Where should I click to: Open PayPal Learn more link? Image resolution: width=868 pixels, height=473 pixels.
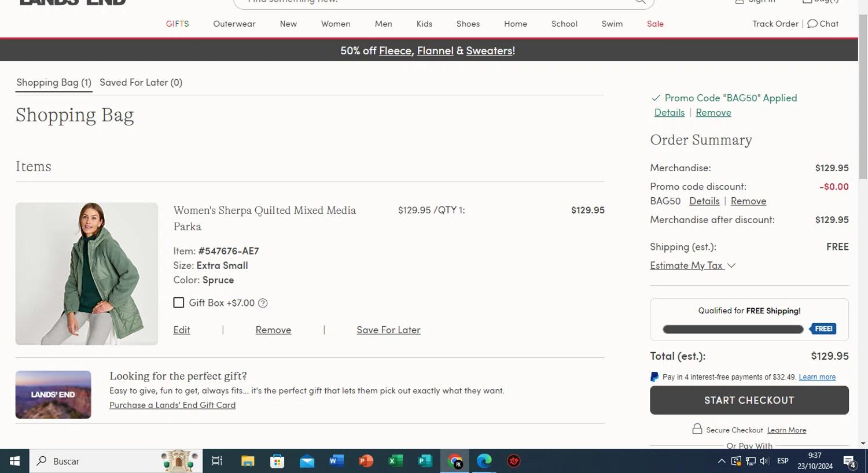click(817, 377)
